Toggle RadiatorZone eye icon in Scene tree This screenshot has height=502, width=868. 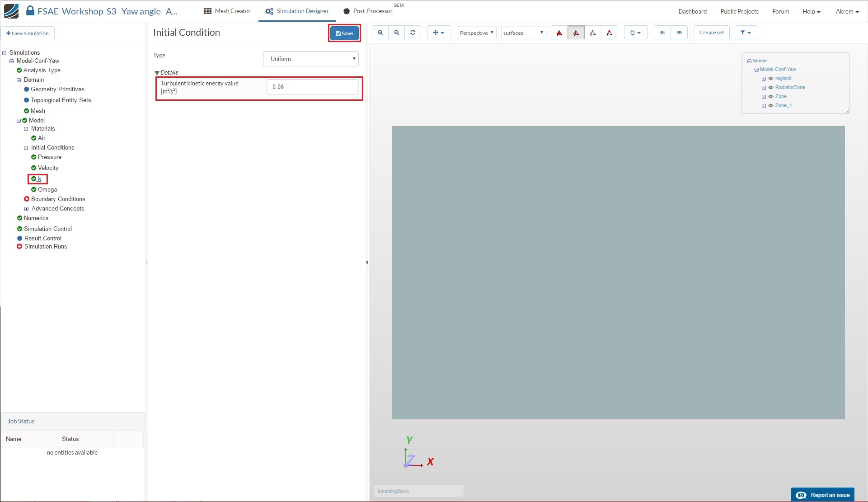pyautogui.click(x=771, y=88)
